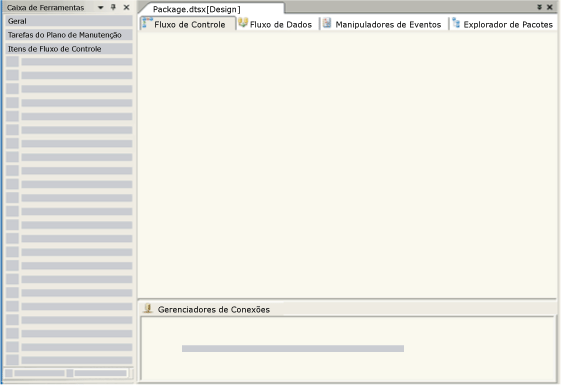Image resolution: width=561 pixels, height=385 pixels.
Task: Expand the Geral toolbox group
Action: 69,21
